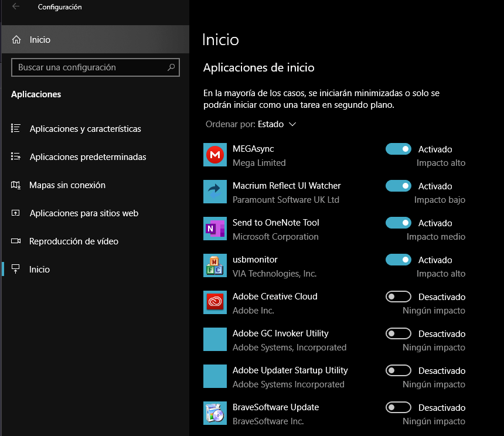This screenshot has width=504, height=436.
Task: Click the back arrow in Configuración
Action: click(x=16, y=6)
